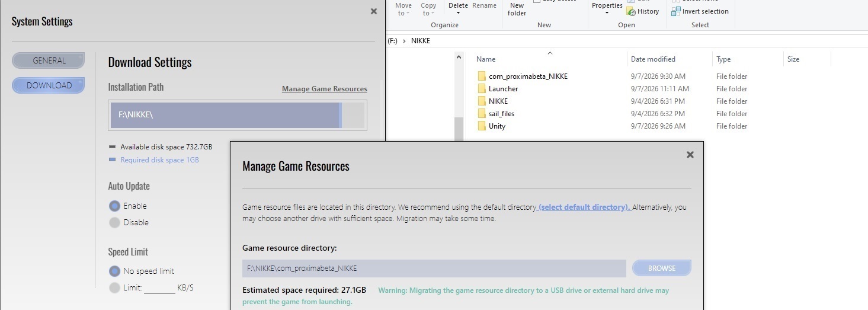This screenshot has height=310, width=868.
Task: Click the Invert selection ribbon icon
Action: 675,11
